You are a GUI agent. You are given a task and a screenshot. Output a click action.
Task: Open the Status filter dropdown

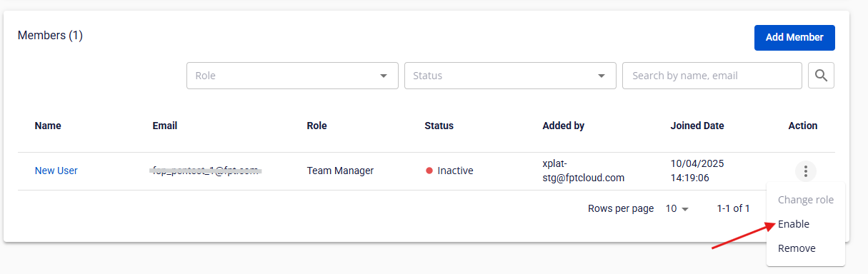510,75
